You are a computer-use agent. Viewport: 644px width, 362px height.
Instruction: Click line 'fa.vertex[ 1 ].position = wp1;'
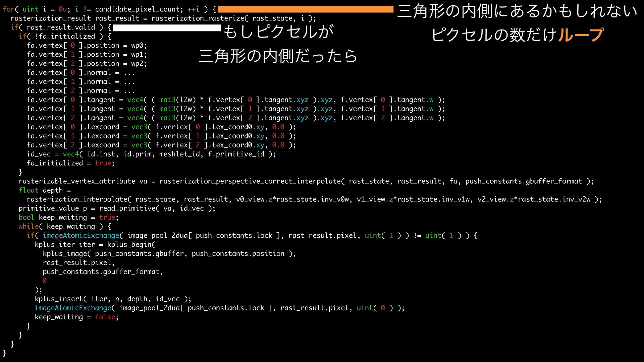click(x=87, y=55)
